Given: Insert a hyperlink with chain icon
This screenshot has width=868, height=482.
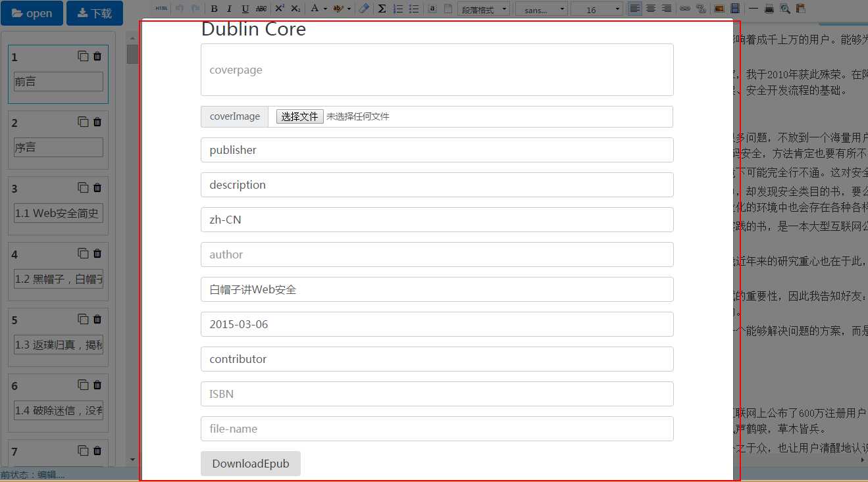Looking at the screenshot, I should click(685, 9).
